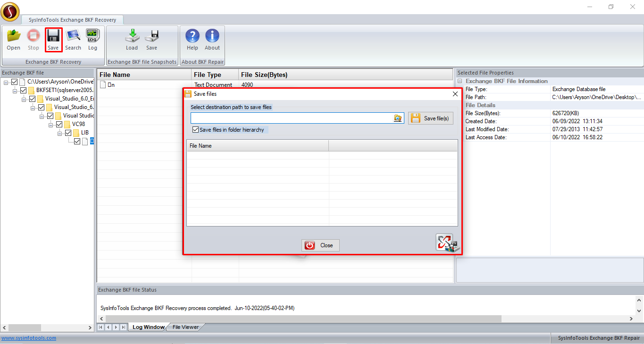
Task: Click the 'Text Document' file type cell
Action: 213,85
